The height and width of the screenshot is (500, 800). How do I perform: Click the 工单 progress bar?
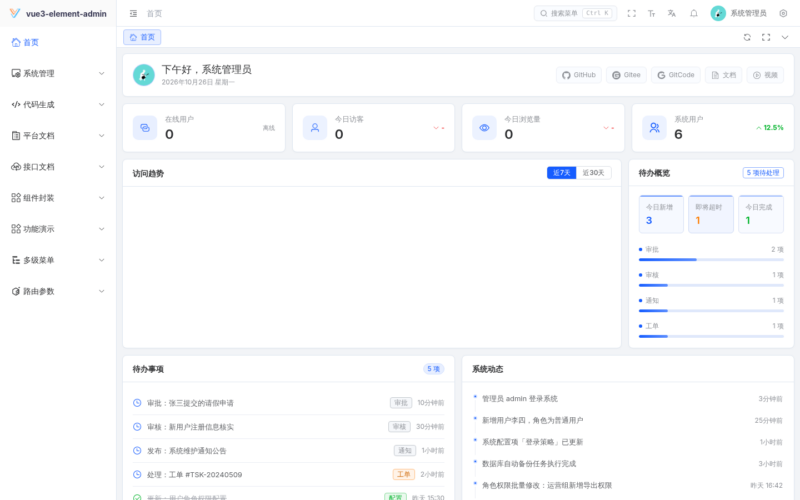click(x=711, y=336)
